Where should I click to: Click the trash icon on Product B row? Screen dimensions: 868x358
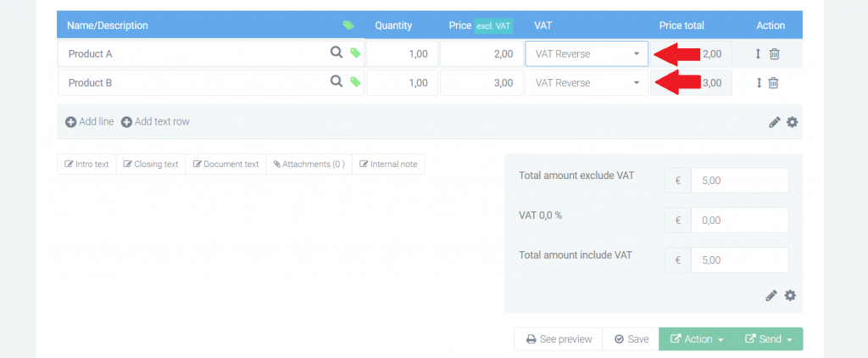point(773,82)
